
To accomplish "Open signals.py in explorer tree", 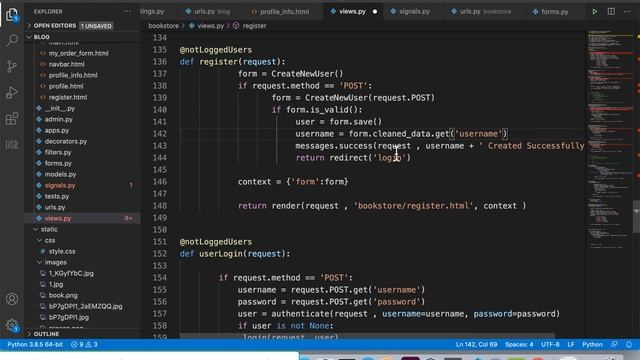I will [x=60, y=185].
